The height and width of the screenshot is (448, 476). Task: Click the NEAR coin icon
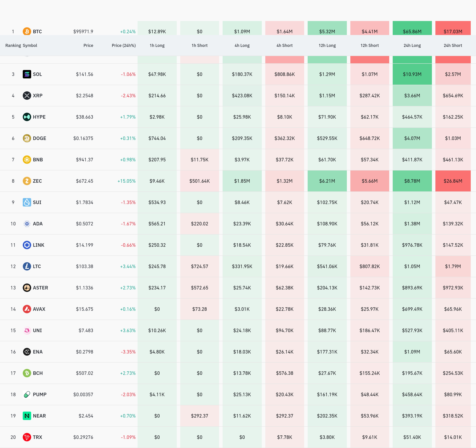coord(27,416)
